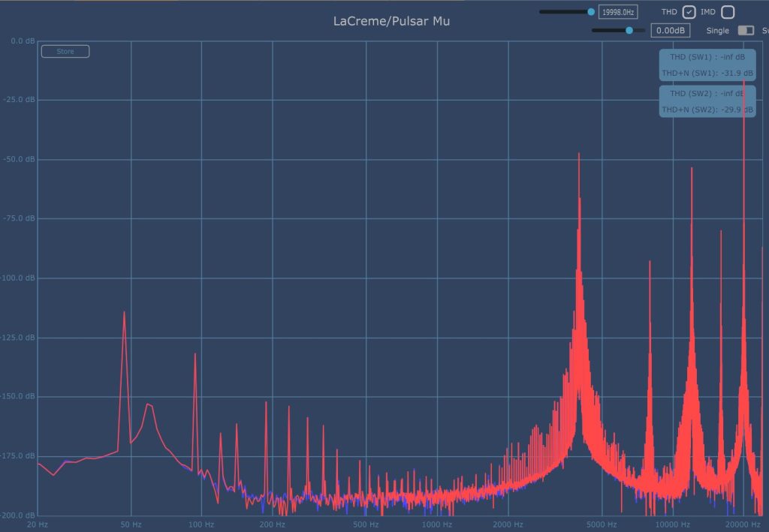This screenshot has height=532, width=769.
Task: Click the 0.0 dB axis label
Action: click(21, 41)
